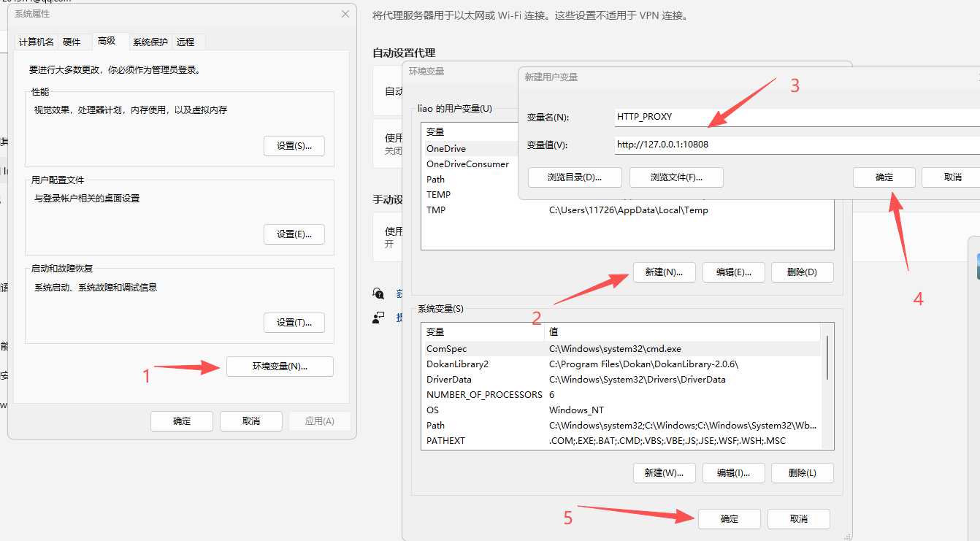Image resolution: width=980 pixels, height=541 pixels.
Task: Click the 变量名 input field containing HTTP_PROXY
Action: click(x=796, y=117)
